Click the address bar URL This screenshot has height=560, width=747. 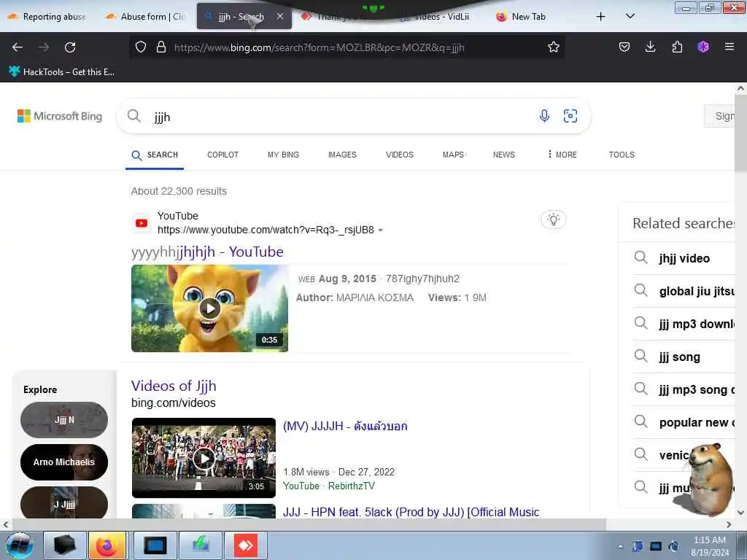(x=319, y=47)
